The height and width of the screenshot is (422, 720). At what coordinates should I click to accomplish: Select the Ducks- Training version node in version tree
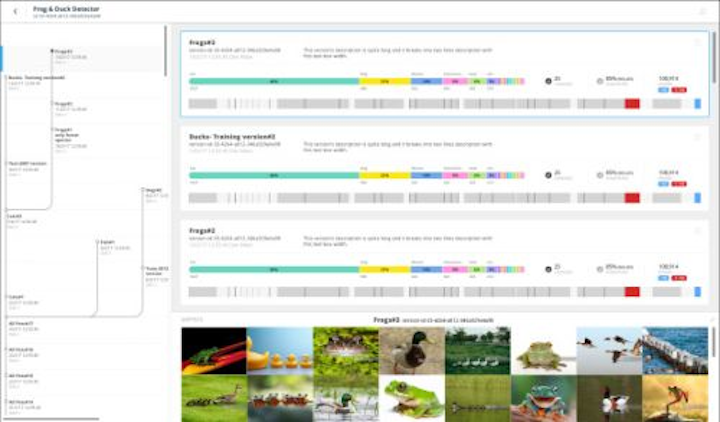pyautogui.click(x=37, y=78)
